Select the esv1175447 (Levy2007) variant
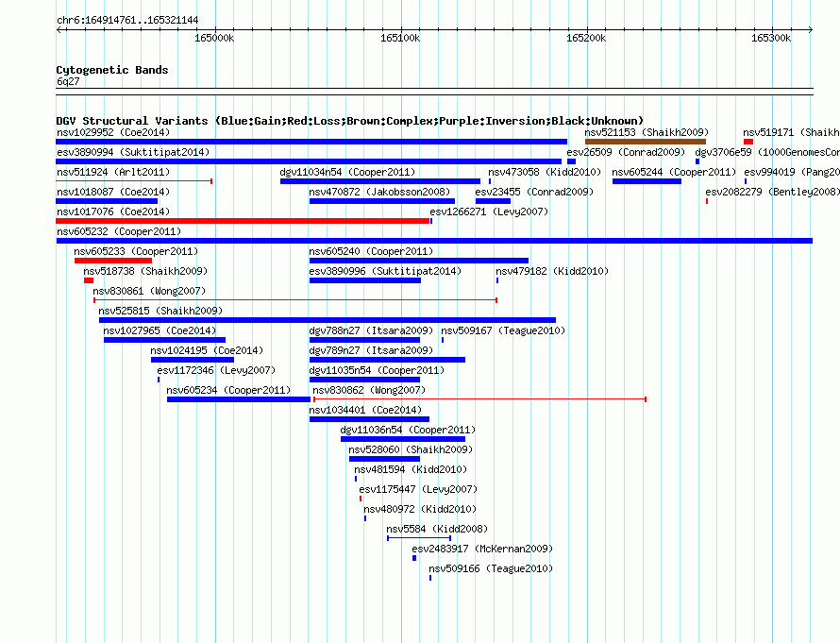This screenshot has height=643, width=840. tap(418, 489)
